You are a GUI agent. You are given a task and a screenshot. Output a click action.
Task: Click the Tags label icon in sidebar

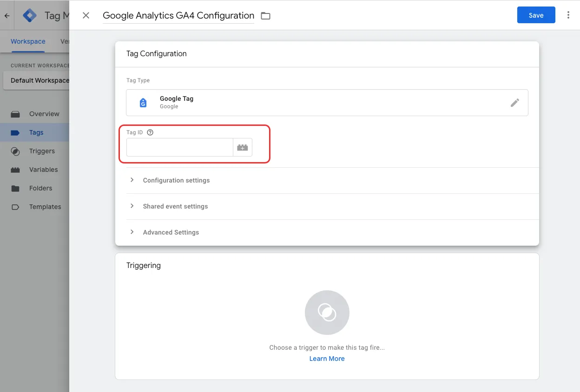15,132
